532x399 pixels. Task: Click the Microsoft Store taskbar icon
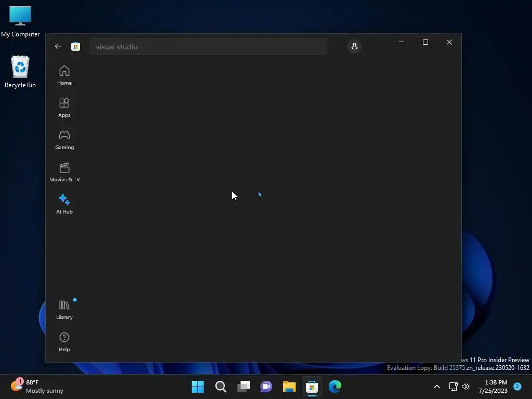coord(312,387)
